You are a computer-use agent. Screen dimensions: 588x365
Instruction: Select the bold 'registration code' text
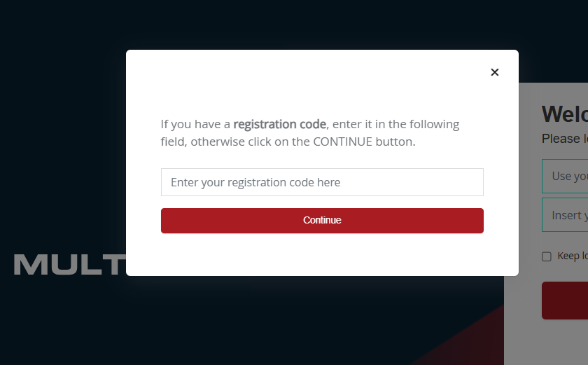point(280,124)
